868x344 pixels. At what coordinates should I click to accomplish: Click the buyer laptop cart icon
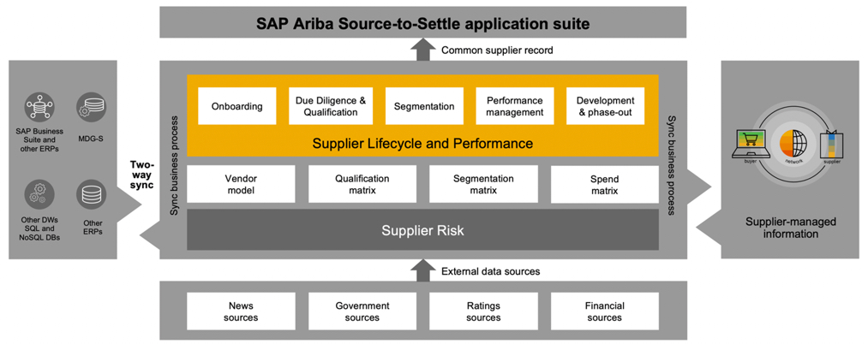(x=750, y=144)
